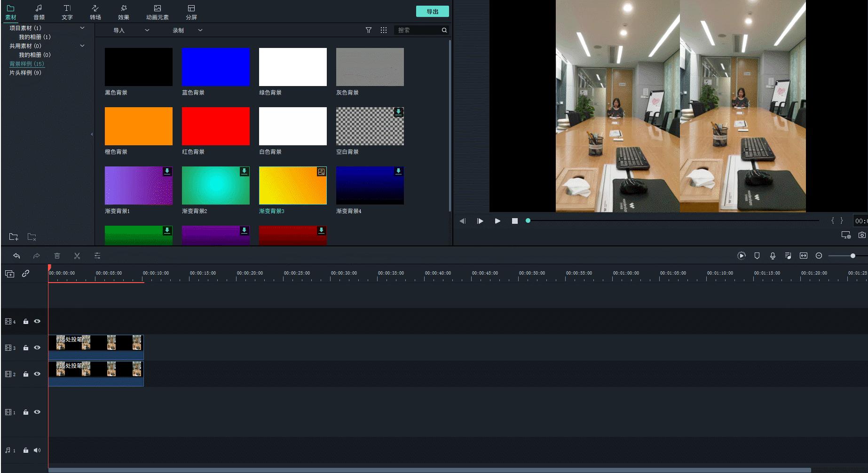Image resolution: width=868 pixels, height=473 pixels.
Task: Switch to grid view icon
Action: click(x=384, y=30)
